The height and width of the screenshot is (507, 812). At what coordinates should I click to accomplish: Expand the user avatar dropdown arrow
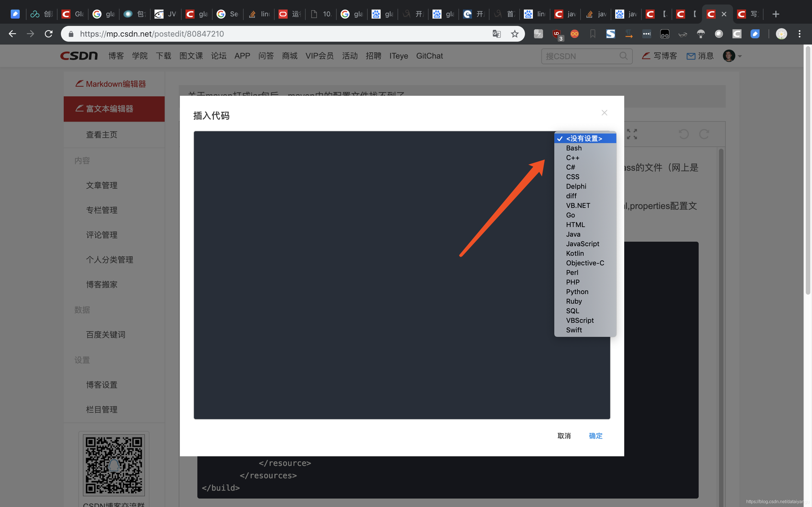[x=740, y=56]
